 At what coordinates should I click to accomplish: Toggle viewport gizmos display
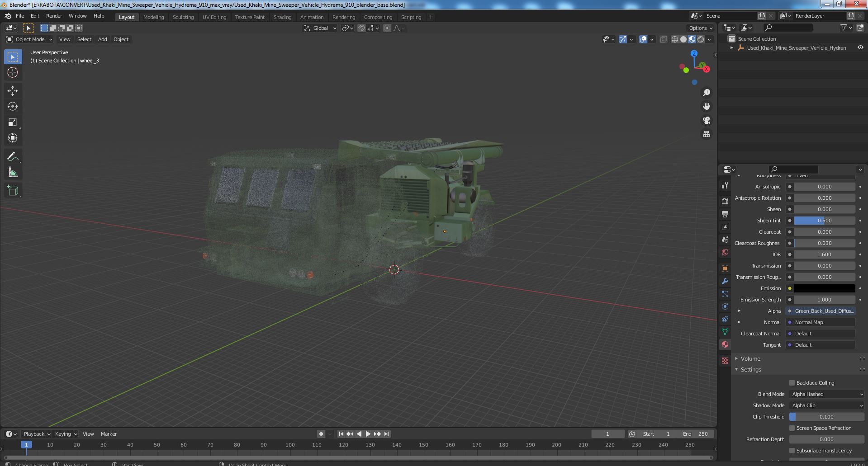click(x=623, y=39)
